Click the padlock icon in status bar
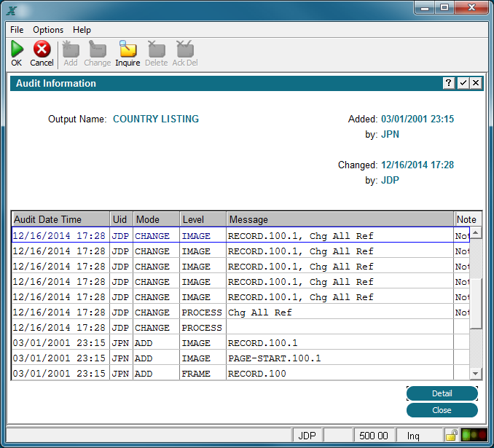This screenshot has height=448, width=494. click(452, 435)
